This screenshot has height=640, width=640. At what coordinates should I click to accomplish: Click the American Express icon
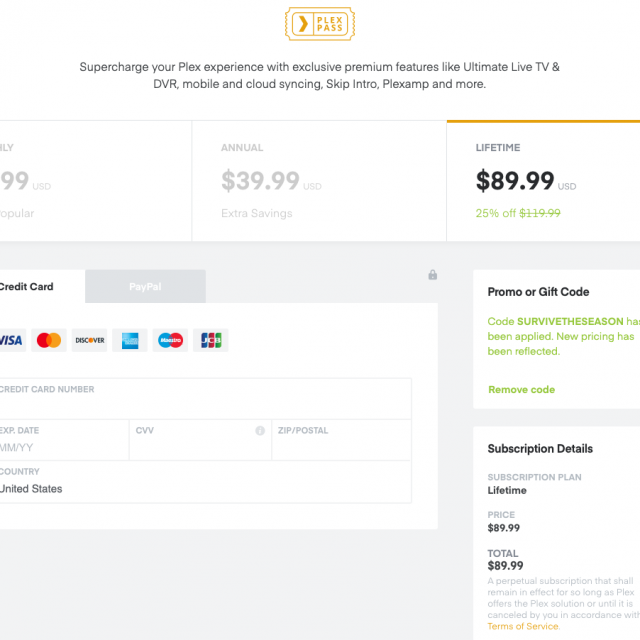[x=130, y=340]
